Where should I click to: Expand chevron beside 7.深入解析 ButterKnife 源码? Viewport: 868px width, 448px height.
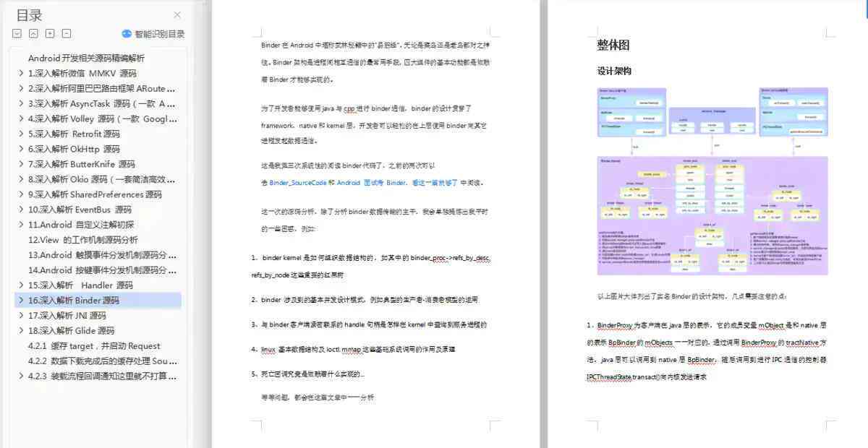click(x=20, y=164)
